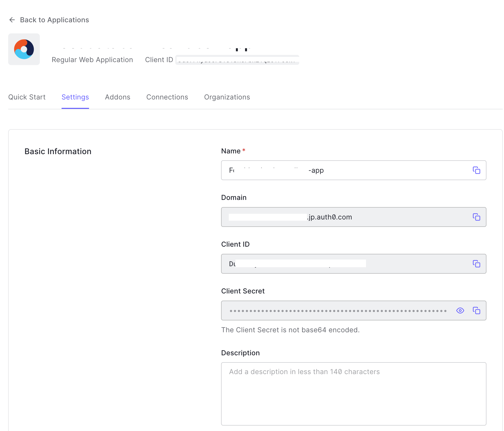Click the Regular Web Application label
The image size is (504, 431).
[92, 60]
